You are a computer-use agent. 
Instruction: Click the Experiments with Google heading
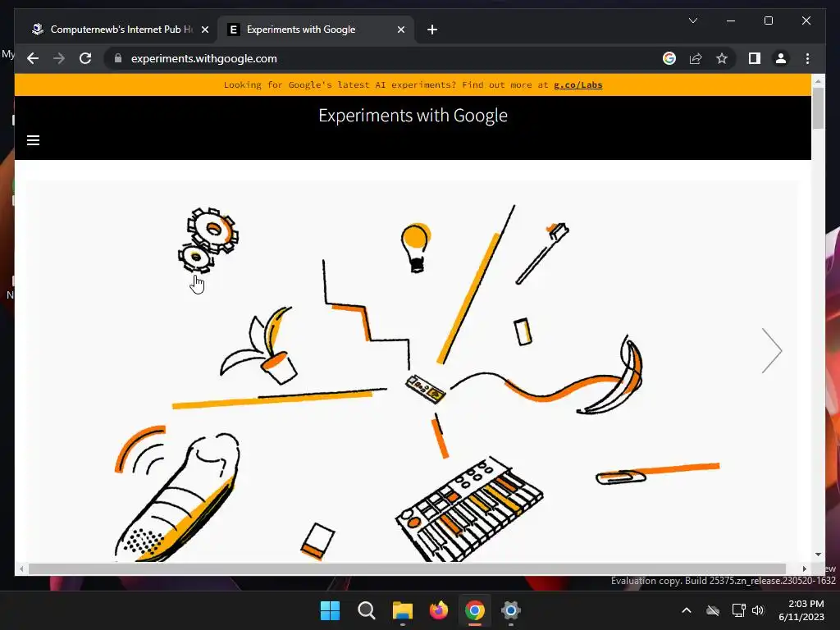pos(413,115)
